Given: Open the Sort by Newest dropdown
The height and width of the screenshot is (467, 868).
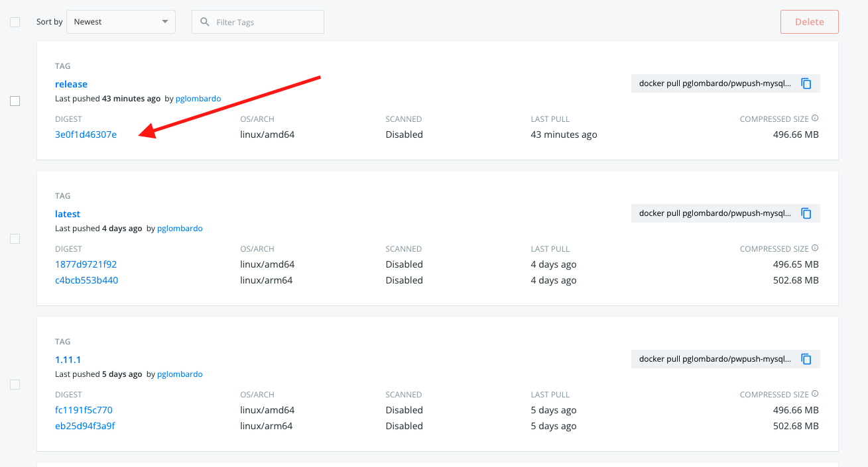Looking at the screenshot, I should point(121,22).
